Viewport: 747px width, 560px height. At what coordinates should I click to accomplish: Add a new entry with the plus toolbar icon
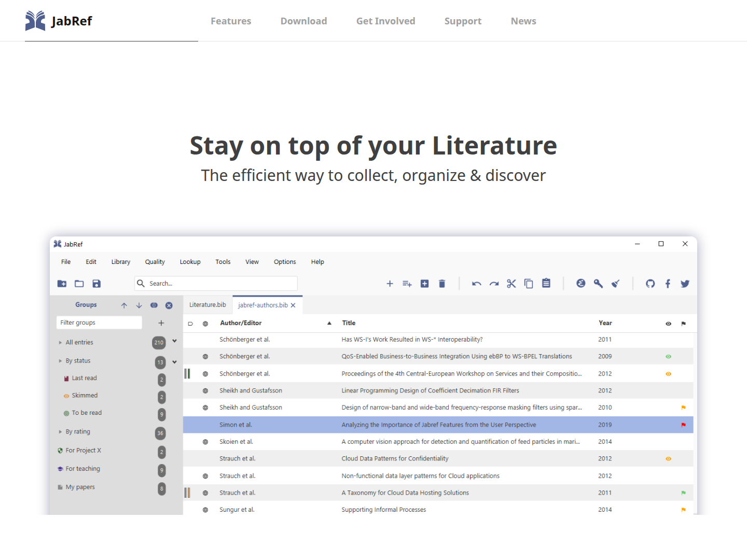click(390, 284)
